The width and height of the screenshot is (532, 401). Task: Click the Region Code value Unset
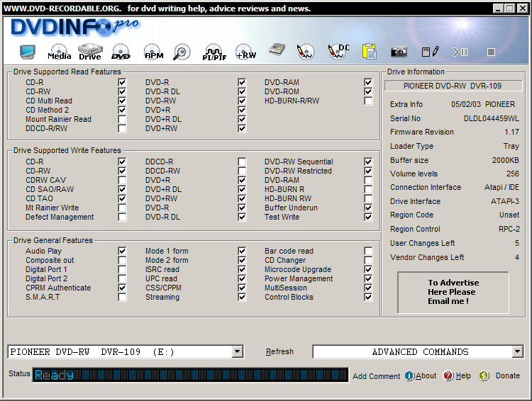[509, 215]
